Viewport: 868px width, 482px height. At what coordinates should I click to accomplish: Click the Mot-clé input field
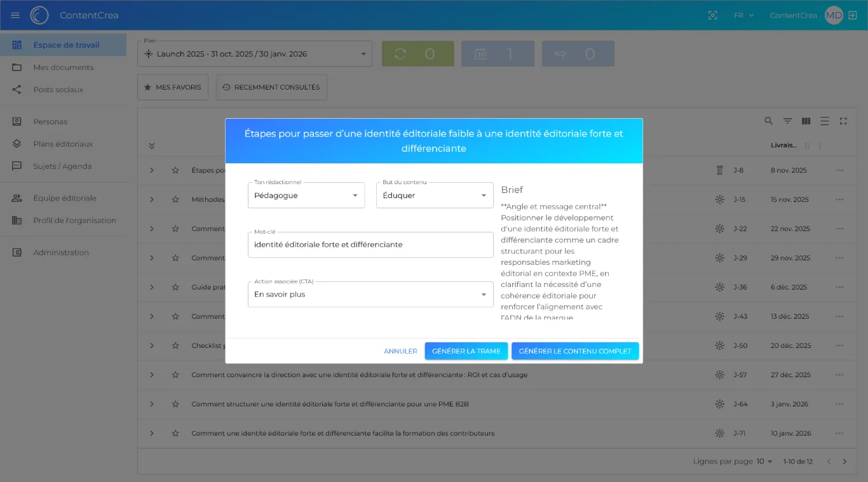(370, 244)
